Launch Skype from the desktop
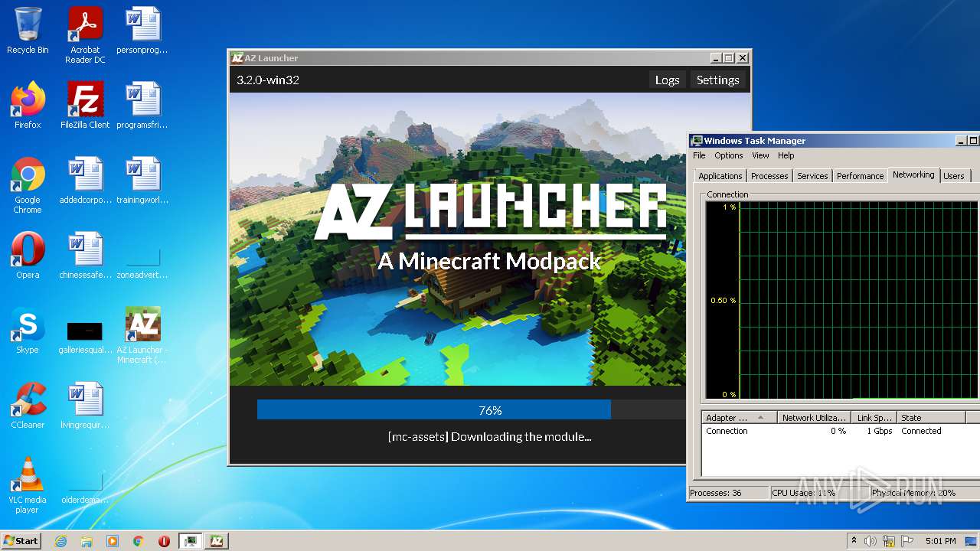 pos(28,331)
